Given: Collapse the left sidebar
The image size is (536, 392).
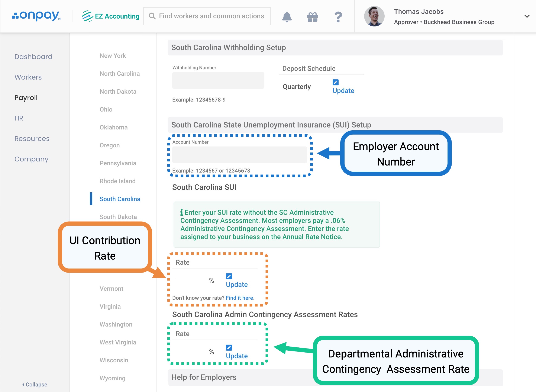Looking at the screenshot, I should tap(35, 384).
